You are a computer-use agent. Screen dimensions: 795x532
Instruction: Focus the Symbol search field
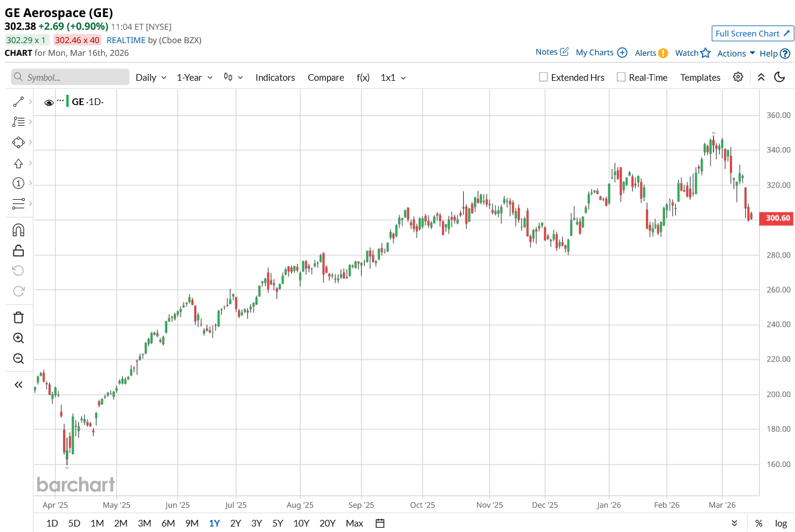(70, 77)
